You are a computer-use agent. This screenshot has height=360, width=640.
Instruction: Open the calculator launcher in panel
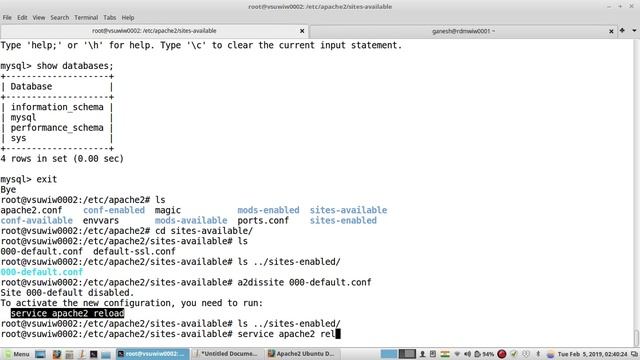(69, 354)
